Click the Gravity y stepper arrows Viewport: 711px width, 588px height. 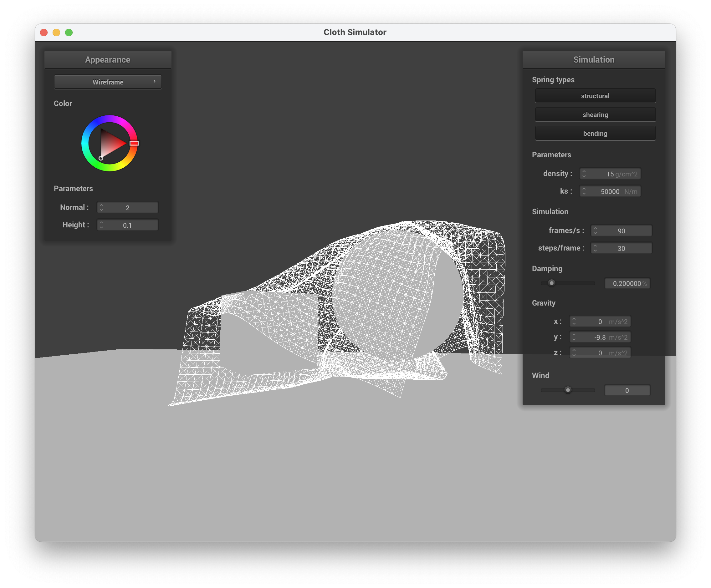click(574, 337)
